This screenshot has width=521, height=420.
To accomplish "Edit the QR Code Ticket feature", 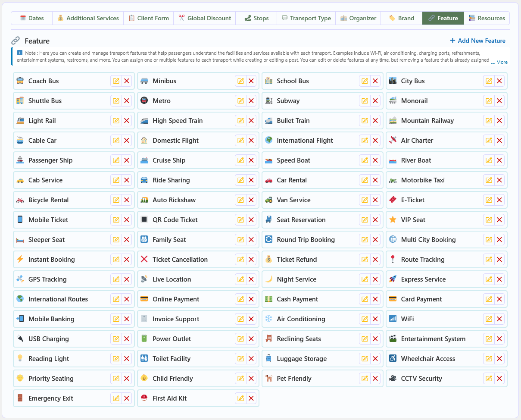I will 240,220.
